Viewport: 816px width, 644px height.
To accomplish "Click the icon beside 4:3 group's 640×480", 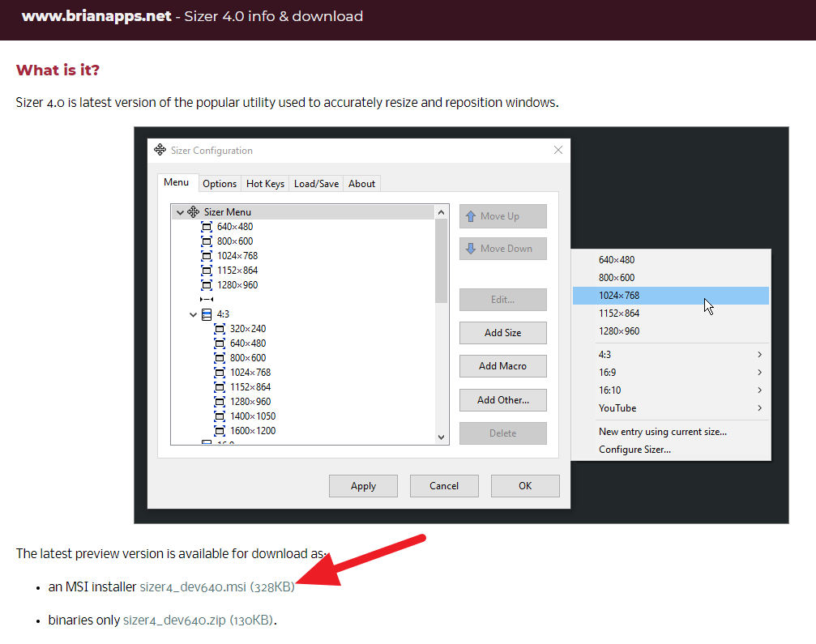I will pyautogui.click(x=220, y=343).
